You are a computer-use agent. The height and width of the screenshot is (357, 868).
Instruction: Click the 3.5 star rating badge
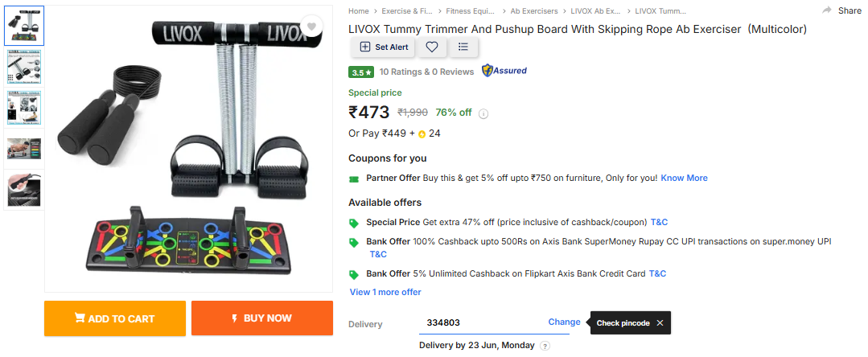(x=361, y=72)
